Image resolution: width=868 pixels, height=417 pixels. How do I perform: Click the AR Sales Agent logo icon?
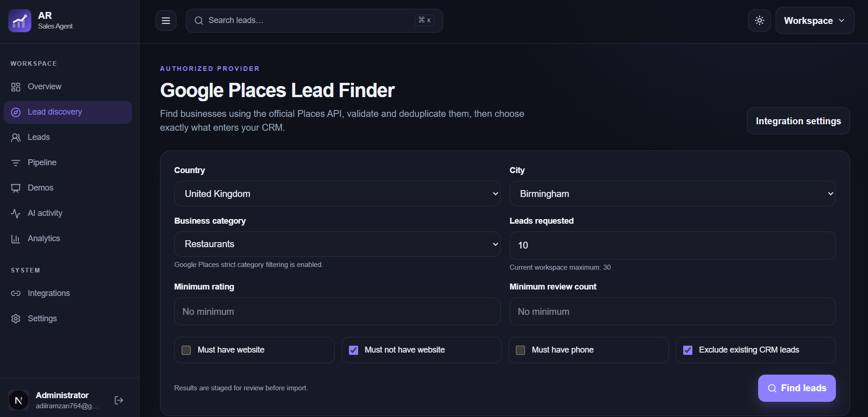[20, 21]
